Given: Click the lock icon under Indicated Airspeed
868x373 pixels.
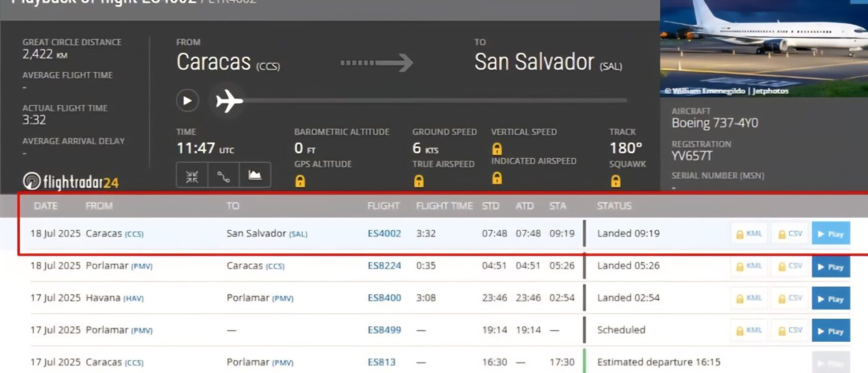Looking at the screenshot, I should point(497,178).
